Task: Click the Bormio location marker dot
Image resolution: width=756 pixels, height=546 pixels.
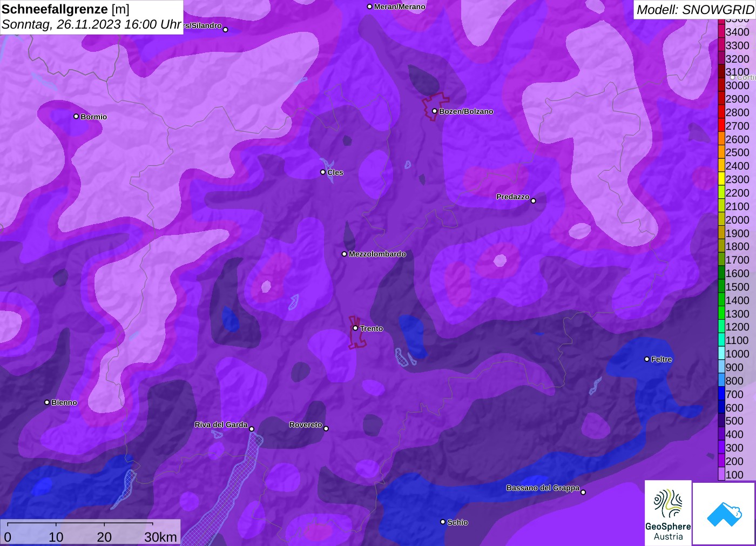Action: click(76, 116)
